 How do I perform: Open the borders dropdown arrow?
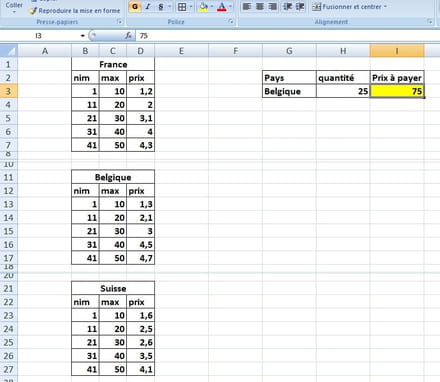191,7
